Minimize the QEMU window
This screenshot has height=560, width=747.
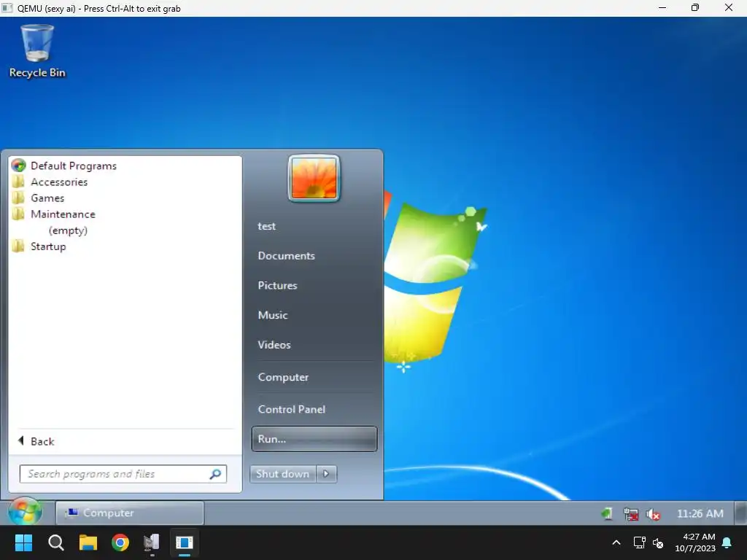[x=662, y=7]
